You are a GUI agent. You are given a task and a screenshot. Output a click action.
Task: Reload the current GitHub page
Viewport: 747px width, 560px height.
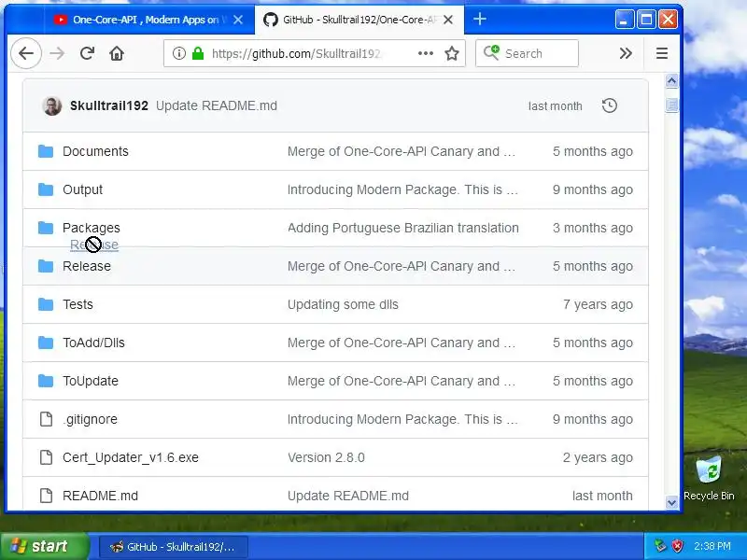[87, 53]
